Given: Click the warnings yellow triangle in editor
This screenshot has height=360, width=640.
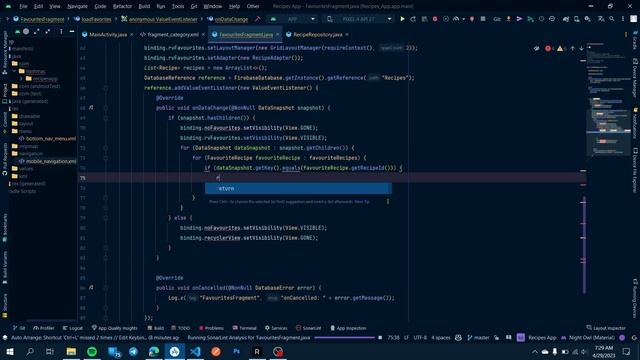Looking at the screenshot, I should tap(560, 48).
